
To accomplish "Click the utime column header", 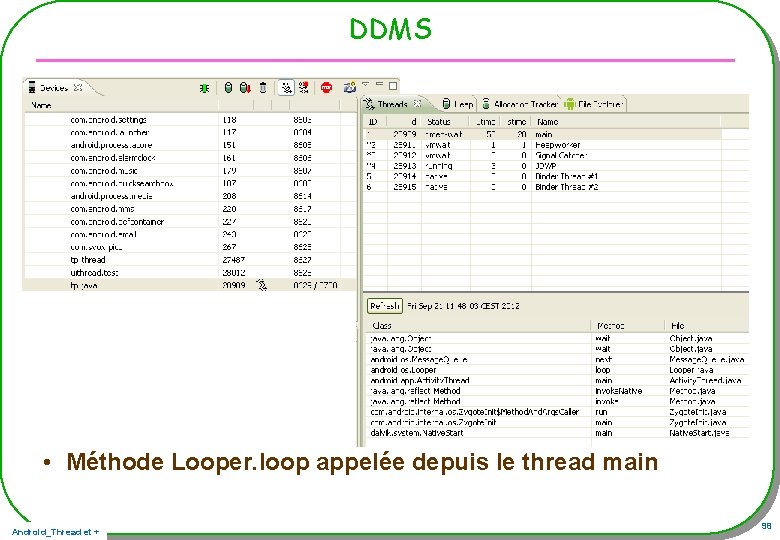I will [x=485, y=122].
